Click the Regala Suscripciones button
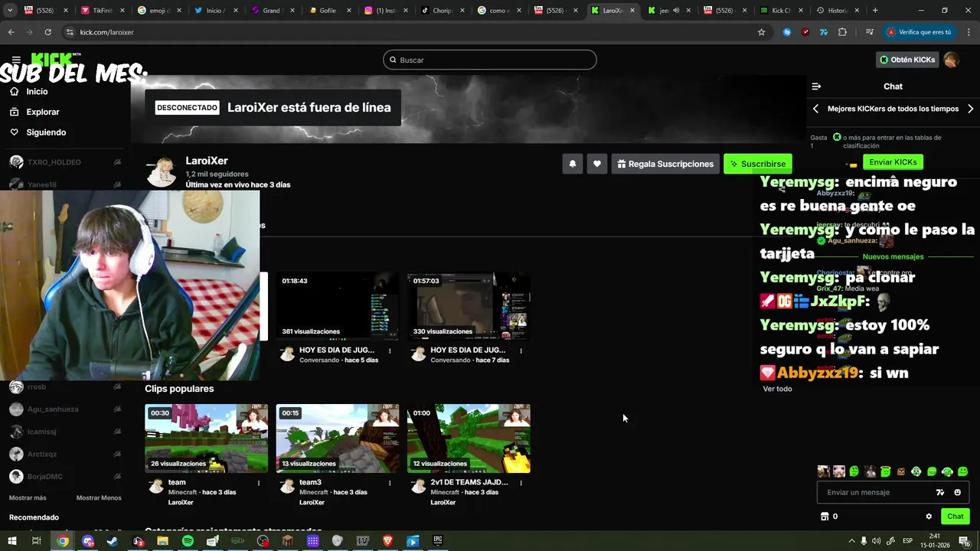980x551 pixels. pos(665,164)
